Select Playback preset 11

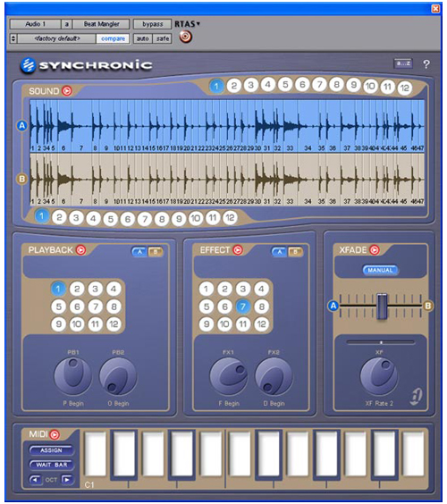point(95,324)
